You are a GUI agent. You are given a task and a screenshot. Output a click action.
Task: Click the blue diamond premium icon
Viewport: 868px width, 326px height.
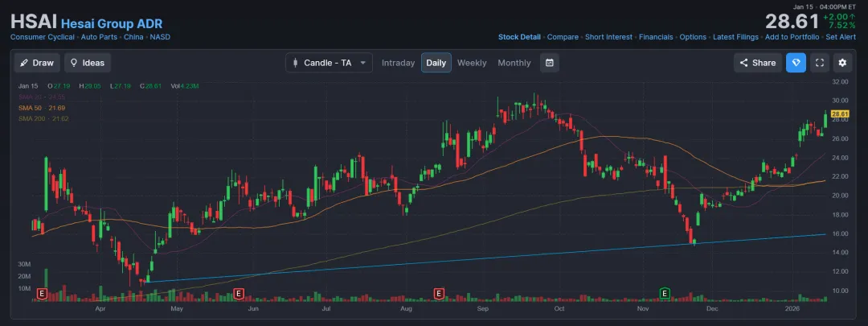(796, 63)
